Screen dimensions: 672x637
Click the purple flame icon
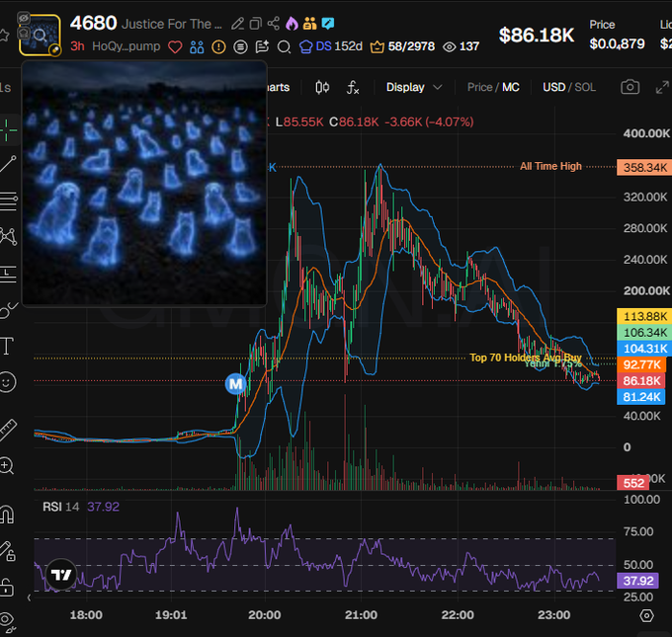pyautogui.click(x=292, y=24)
